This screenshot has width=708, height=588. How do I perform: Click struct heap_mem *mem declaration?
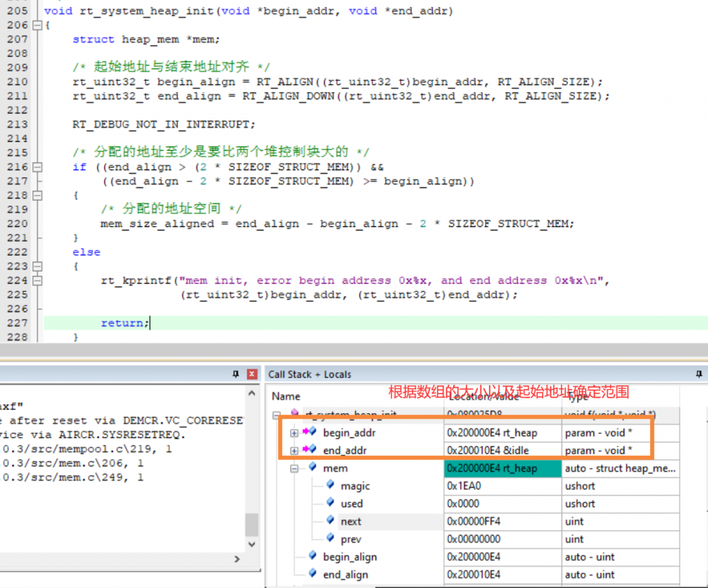[x=147, y=39]
